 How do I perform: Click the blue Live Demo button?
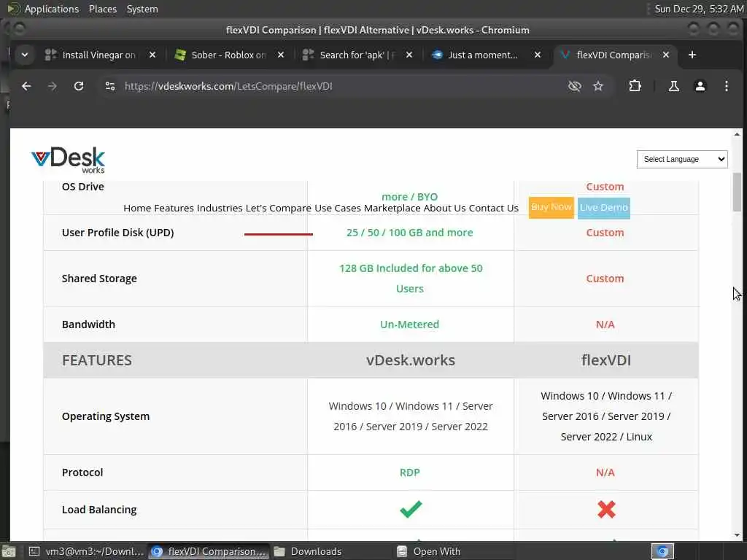[x=603, y=208]
